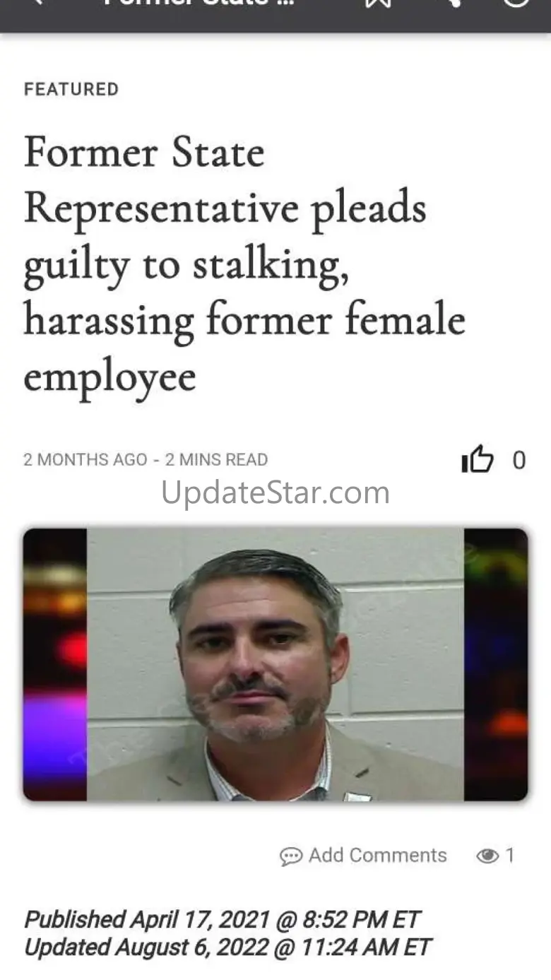The width and height of the screenshot is (551, 980).
Task: Tap the view count number beside eye
Action: [x=510, y=856]
